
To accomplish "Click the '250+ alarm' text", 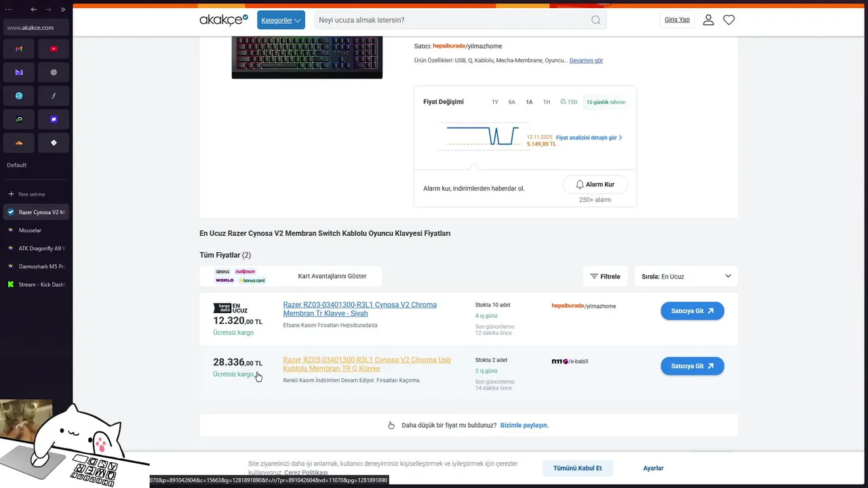I will 595,200.
